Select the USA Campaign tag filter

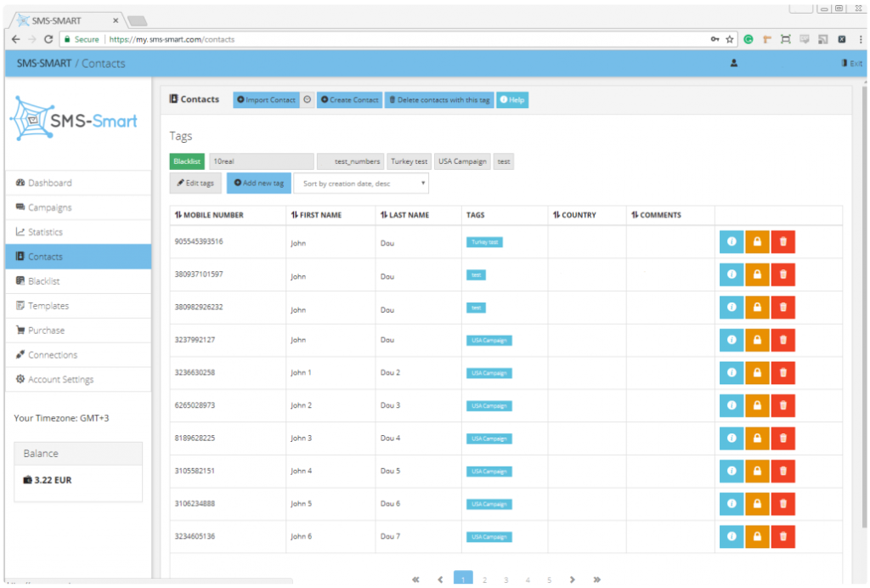(462, 161)
